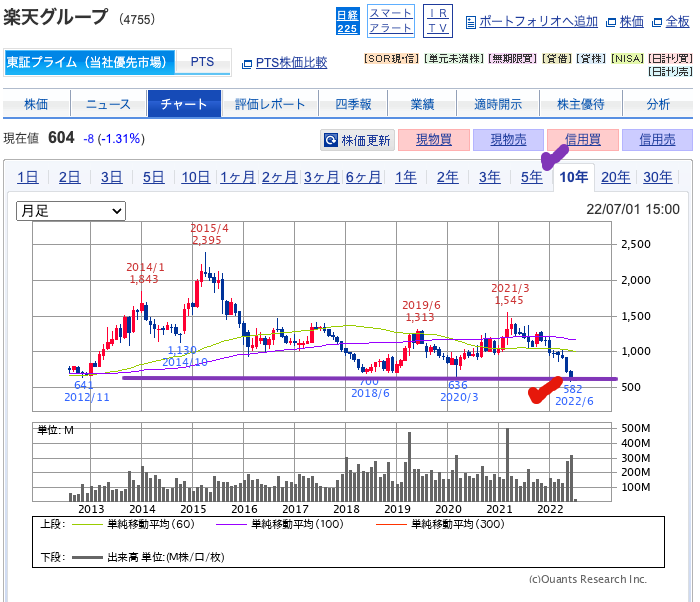Open the IR TV icon
Viewport: 700px width, 602px height.
coord(438,21)
